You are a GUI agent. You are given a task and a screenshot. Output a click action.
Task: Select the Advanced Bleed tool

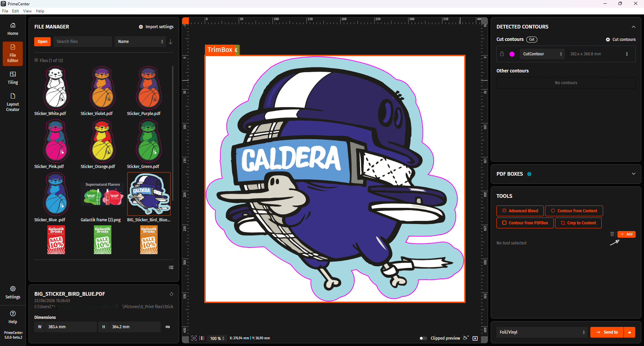(x=520, y=211)
